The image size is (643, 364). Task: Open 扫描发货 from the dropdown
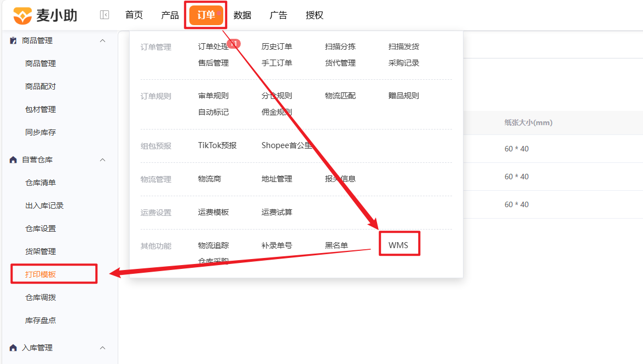(x=404, y=46)
